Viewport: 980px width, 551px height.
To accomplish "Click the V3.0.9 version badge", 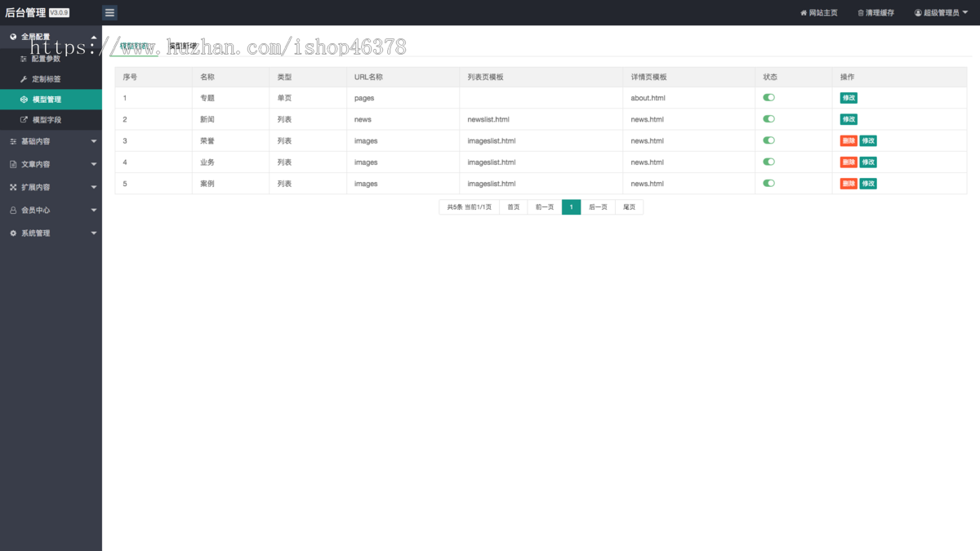I will pos(59,13).
